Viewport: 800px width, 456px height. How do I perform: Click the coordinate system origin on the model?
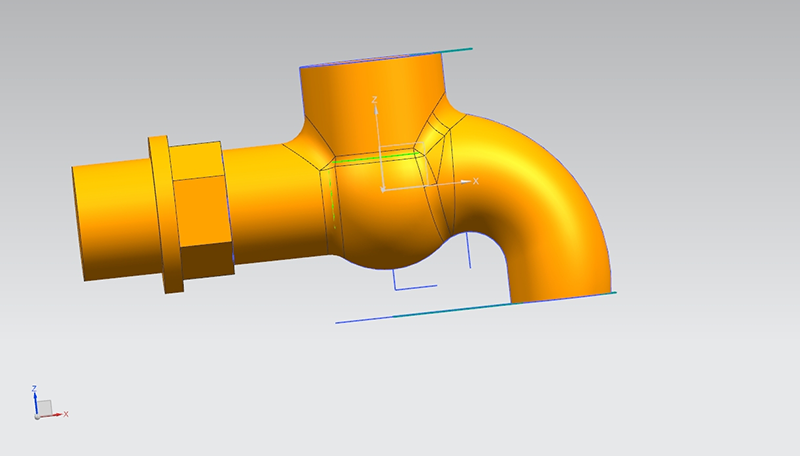point(381,187)
